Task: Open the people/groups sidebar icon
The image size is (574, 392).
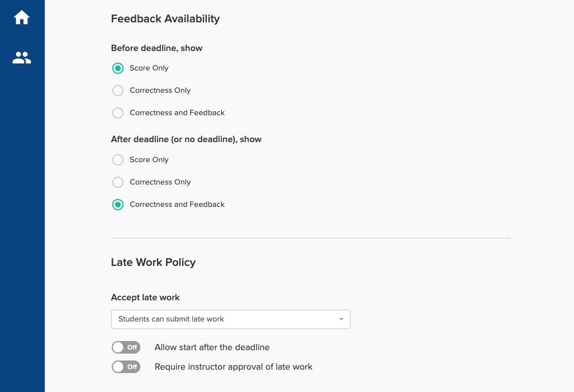Action: pyautogui.click(x=22, y=57)
